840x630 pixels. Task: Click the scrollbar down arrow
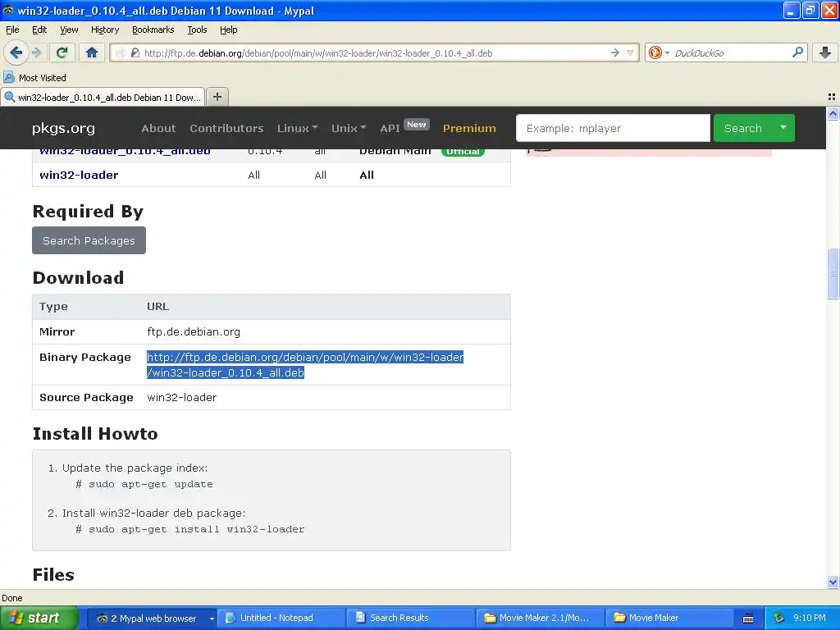[833, 582]
